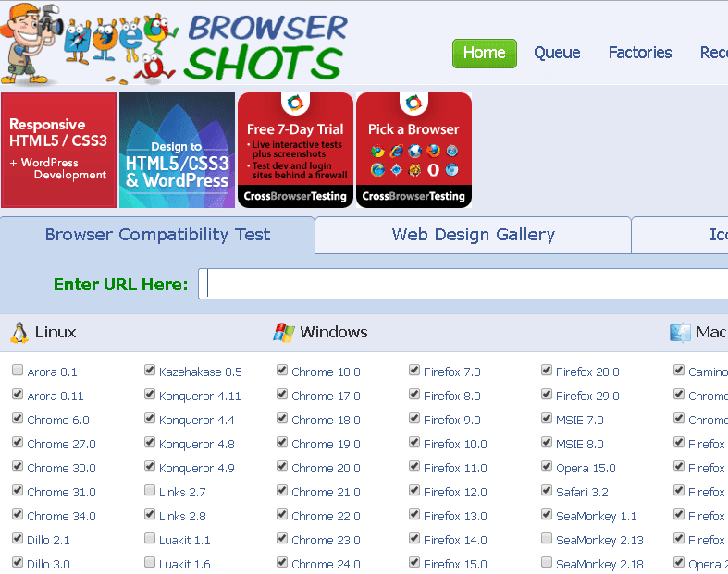Toggle Chrome 18.0 checkbox

282,419
